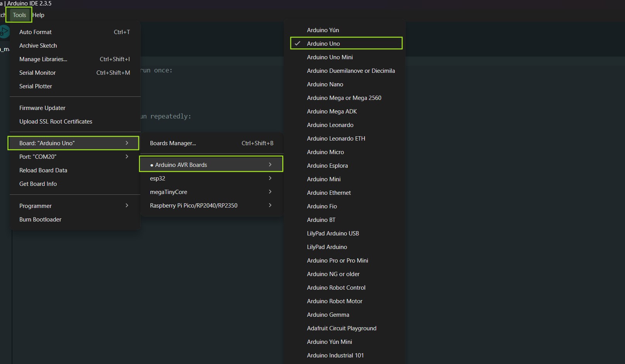Viewport: 625px width, 364px height.
Task: Select Burn Bootloader
Action: click(74, 220)
